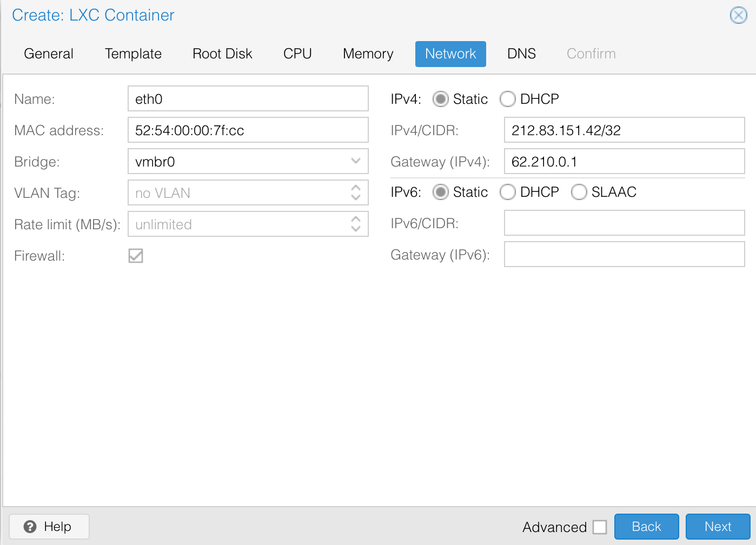Click the Gateway (IPv4) field

click(x=624, y=162)
